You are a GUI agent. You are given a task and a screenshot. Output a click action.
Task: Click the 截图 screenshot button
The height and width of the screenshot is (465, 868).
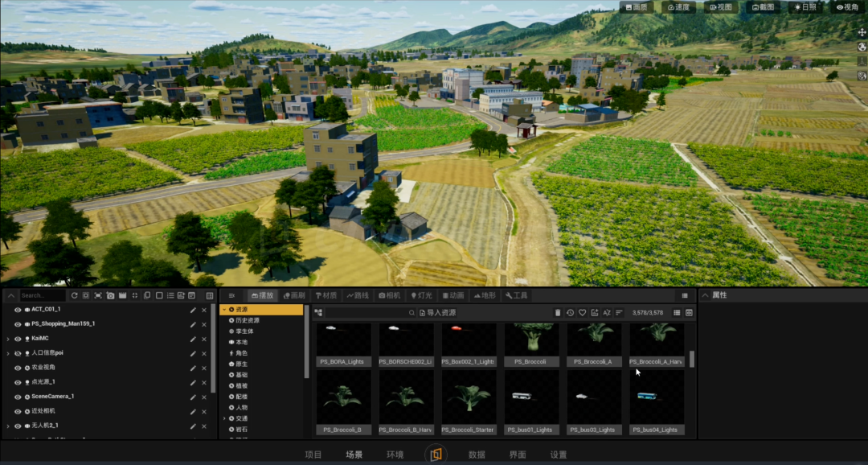[x=764, y=7]
